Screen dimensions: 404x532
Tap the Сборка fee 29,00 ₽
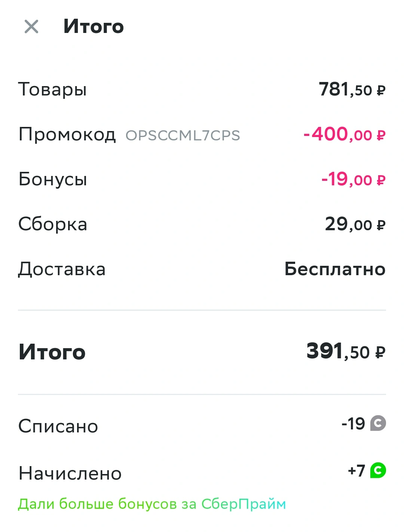click(x=355, y=225)
